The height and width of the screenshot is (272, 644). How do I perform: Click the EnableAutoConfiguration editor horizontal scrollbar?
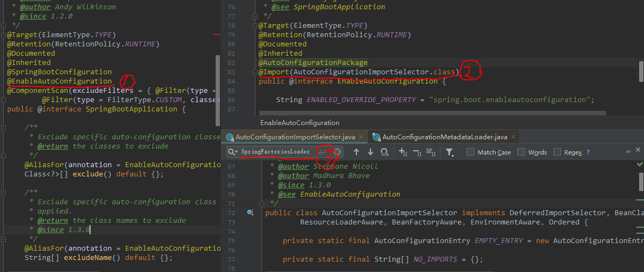point(432,113)
